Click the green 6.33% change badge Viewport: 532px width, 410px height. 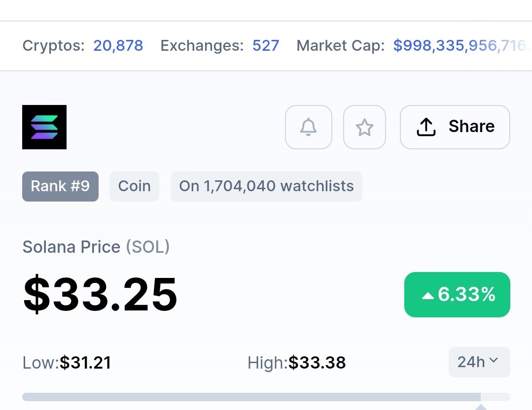[x=457, y=294]
